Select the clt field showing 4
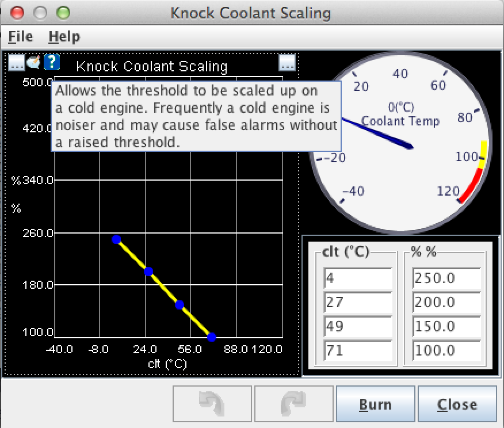This screenshot has width=504, height=428. point(358,278)
